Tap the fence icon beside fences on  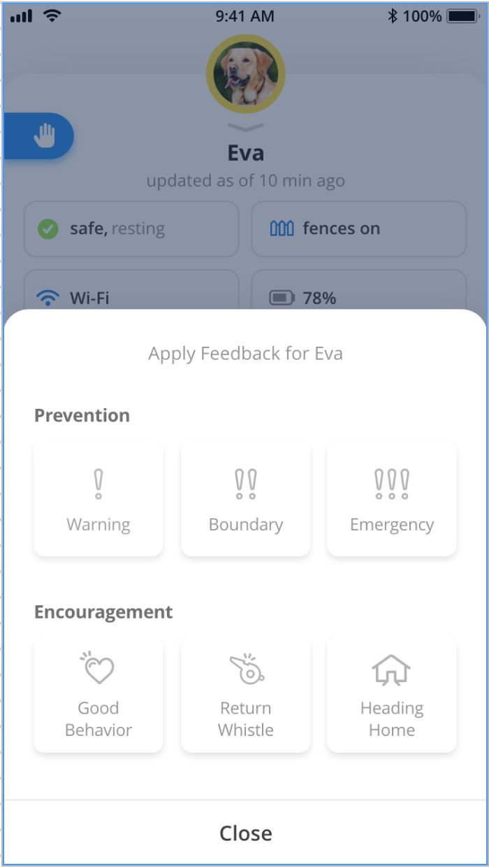coord(282,229)
